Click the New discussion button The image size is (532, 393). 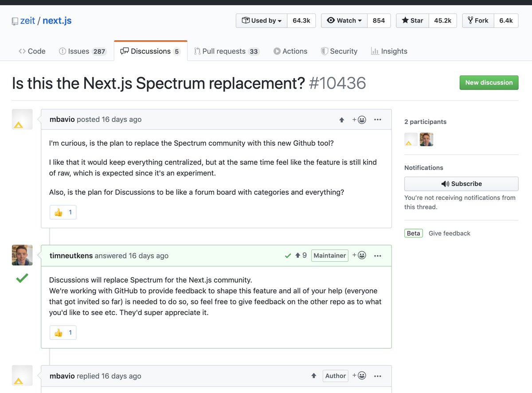pos(489,82)
